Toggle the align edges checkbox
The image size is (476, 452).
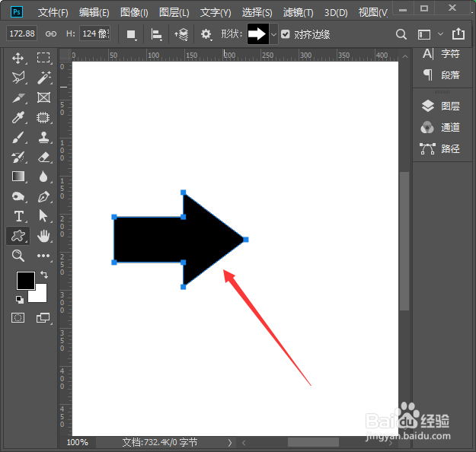(286, 34)
